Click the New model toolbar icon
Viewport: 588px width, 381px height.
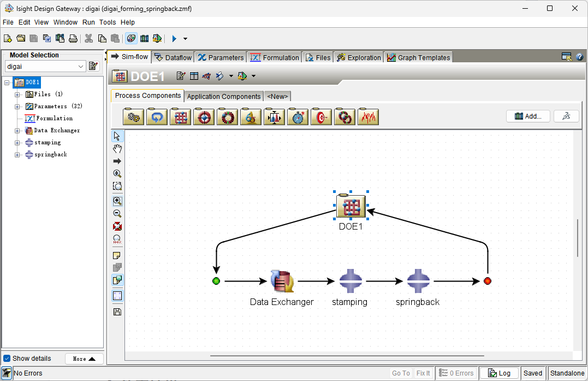coord(8,38)
